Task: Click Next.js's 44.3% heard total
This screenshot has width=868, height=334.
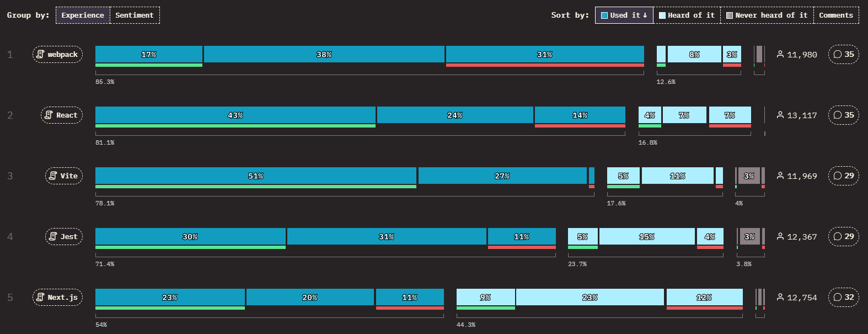Action: [x=466, y=325]
